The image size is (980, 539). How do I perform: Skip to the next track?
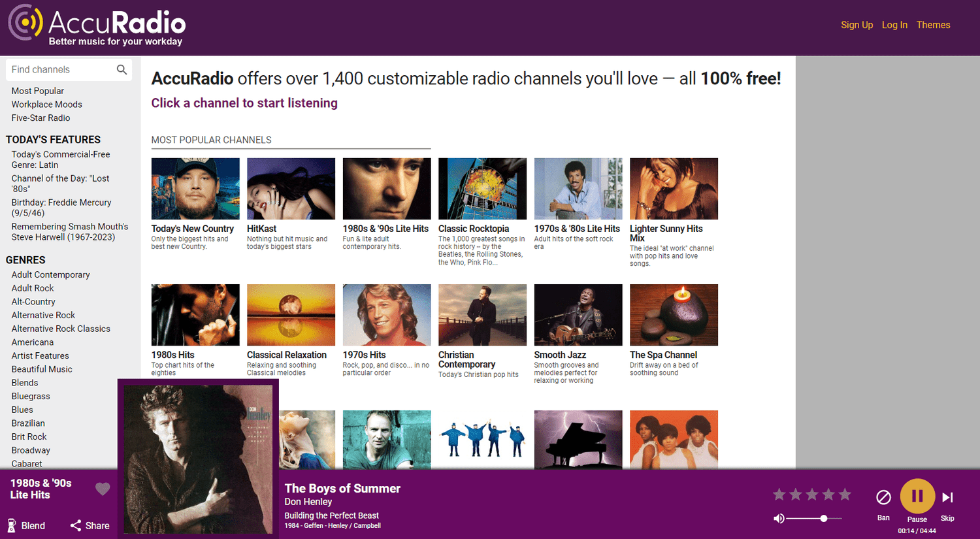(x=947, y=498)
